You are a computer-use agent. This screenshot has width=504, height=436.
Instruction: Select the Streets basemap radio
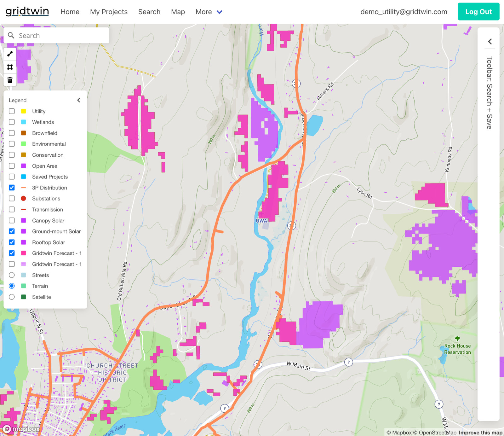(12, 275)
